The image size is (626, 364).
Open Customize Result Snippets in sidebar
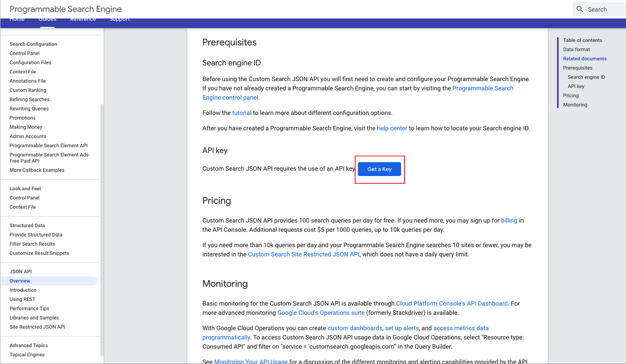39,254
